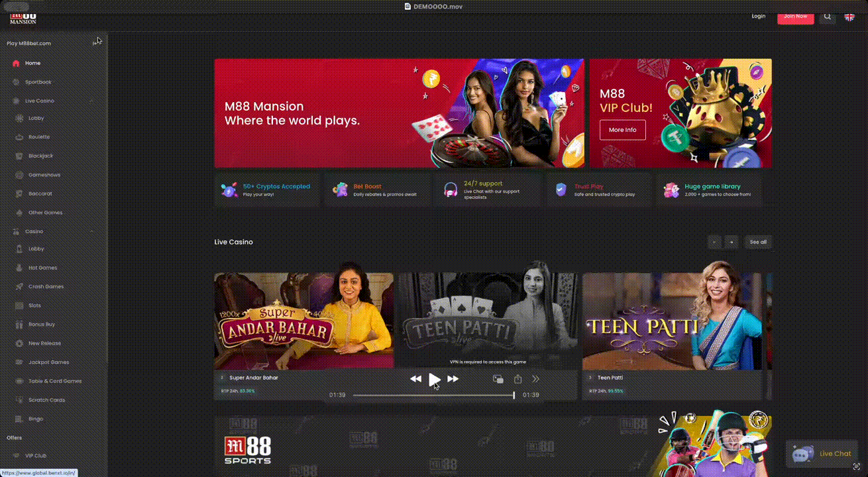Click the Baccarat sidebar icon
868x477 pixels.
click(19, 194)
